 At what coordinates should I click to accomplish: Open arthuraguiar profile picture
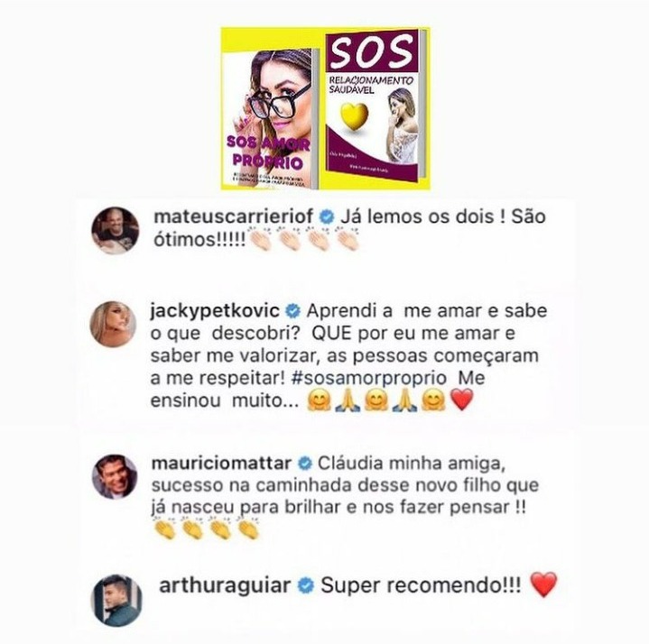116,600
